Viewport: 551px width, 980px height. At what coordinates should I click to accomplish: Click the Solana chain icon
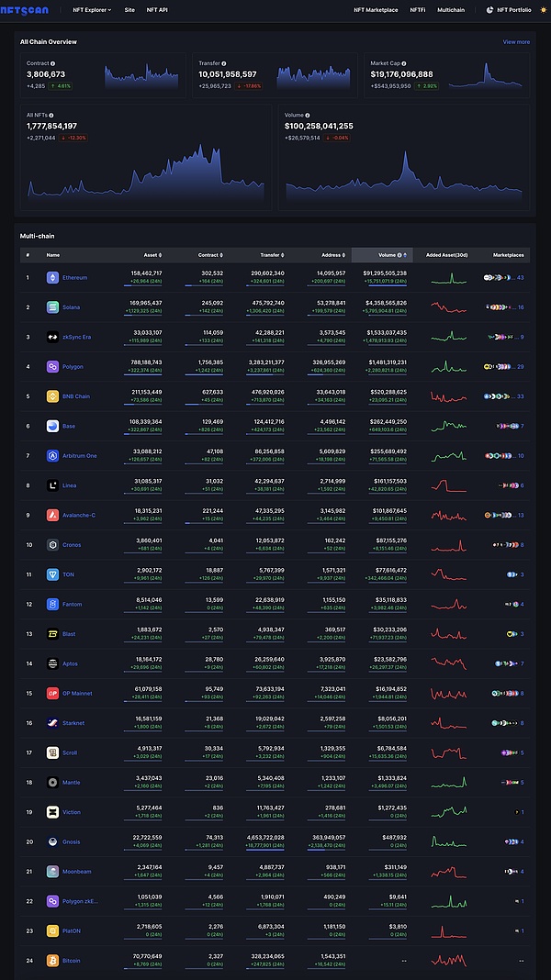point(52,307)
